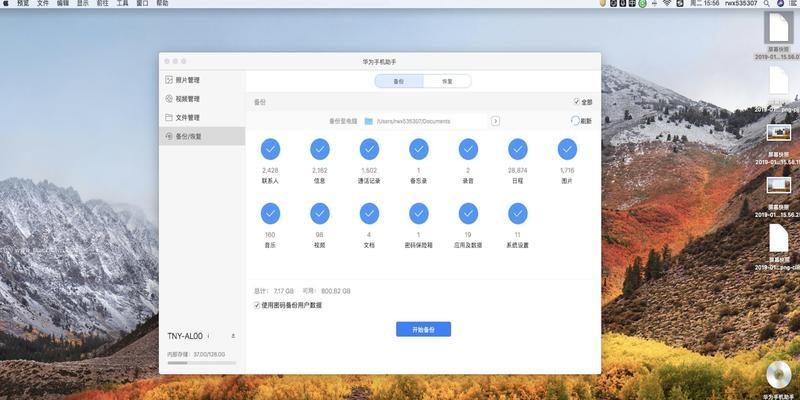Open the Apple menu
Screen dimensions: 800x400
pos(6,3)
